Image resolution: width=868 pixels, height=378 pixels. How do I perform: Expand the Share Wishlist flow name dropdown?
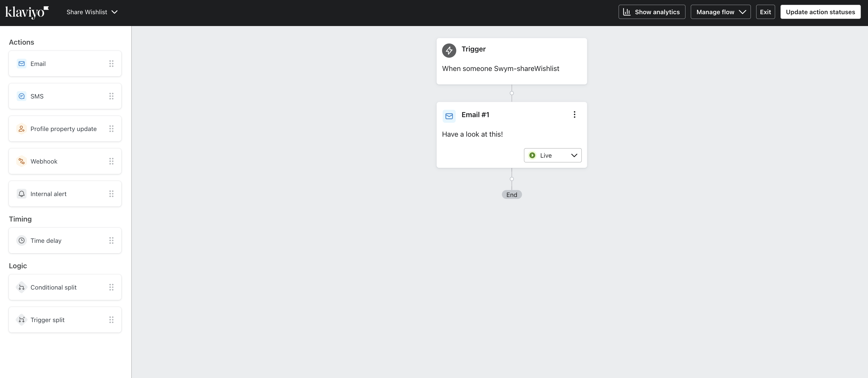pyautogui.click(x=92, y=12)
